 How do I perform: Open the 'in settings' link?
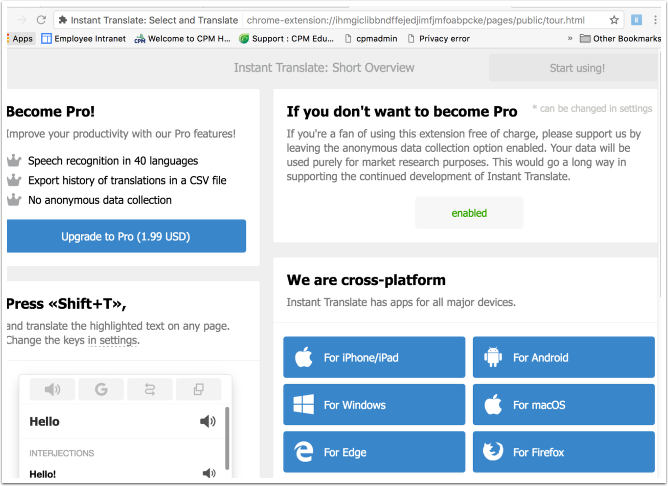[113, 340]
